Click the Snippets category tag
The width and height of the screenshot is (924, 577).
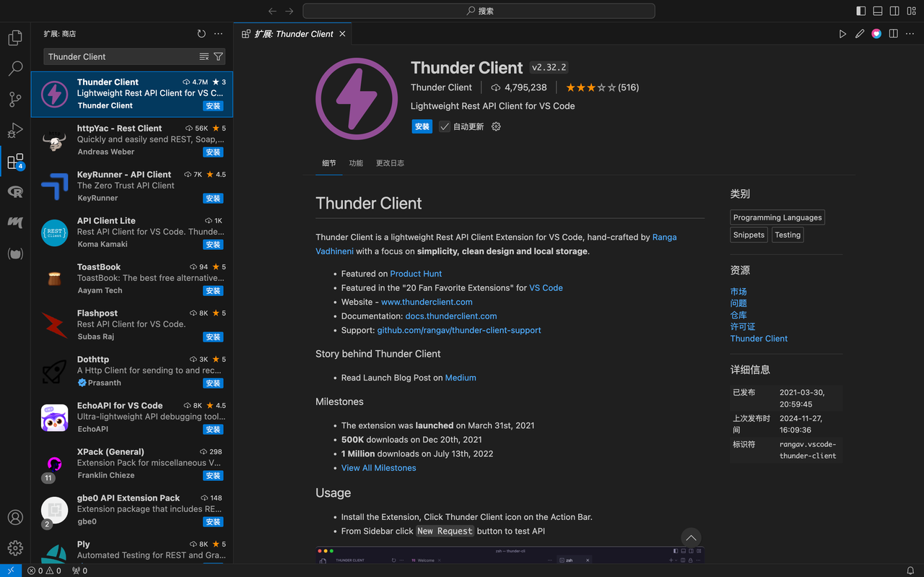[x=749, y=235]
